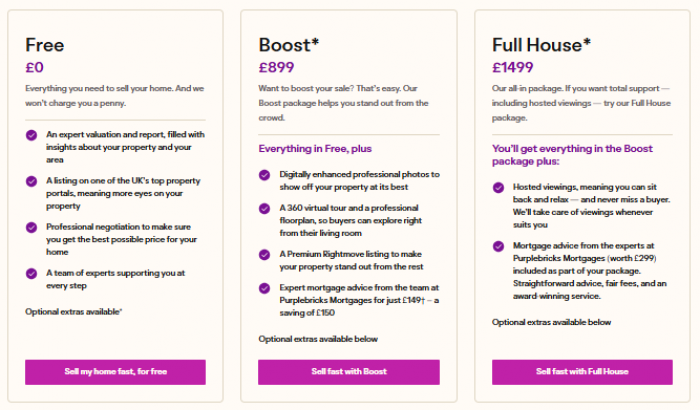
Task: Click the checkmark next to Professional negotiation
Action: click(31, 227)
